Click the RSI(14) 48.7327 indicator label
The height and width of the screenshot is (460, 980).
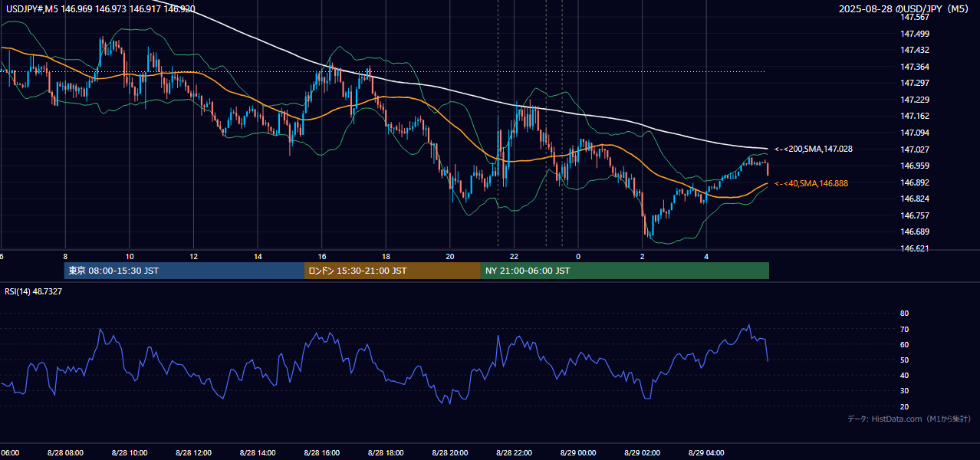[34, 291]
